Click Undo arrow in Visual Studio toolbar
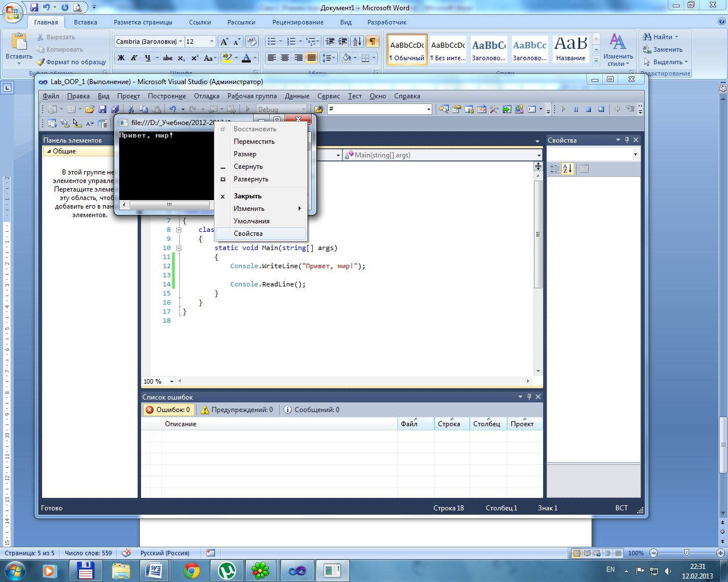Image resolution: width=728 pixels, height=582 pixels. coord(172,109)
